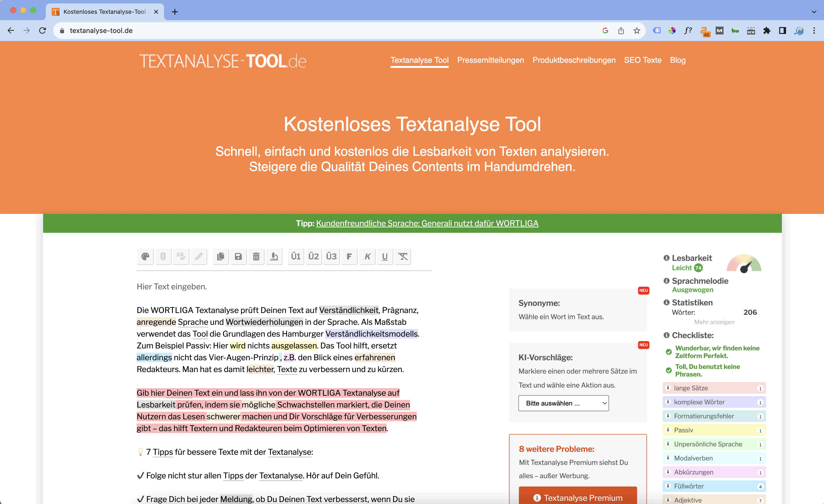Screen dimensions: 824x504
Task: Expand statistics with Mehr anzeigen
Action: tap(714, 322)
